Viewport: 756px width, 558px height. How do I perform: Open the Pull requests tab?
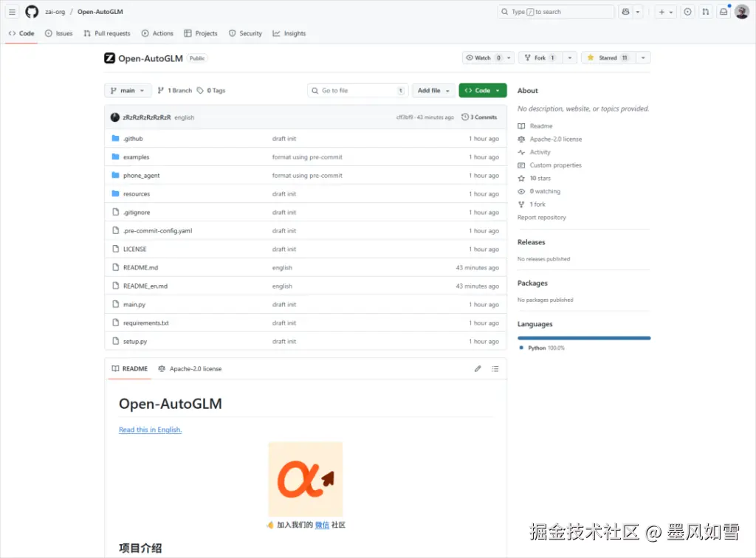(x=106, y=33)
